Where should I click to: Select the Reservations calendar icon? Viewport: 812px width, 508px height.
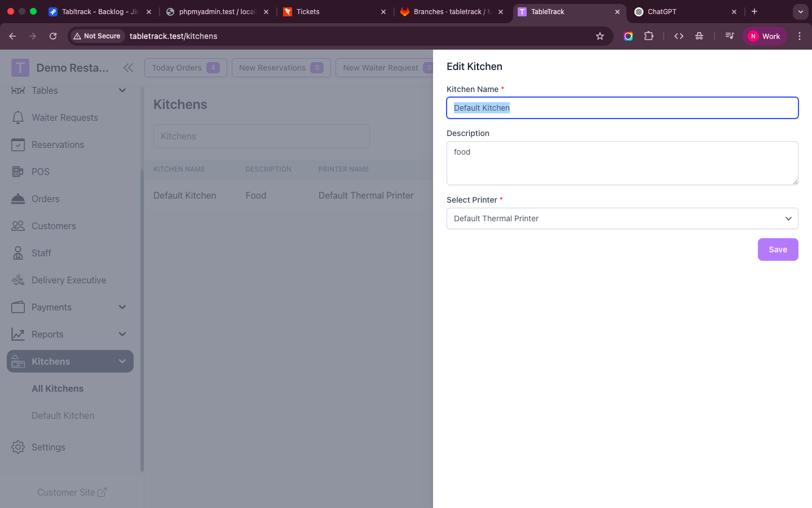point(17,144)
